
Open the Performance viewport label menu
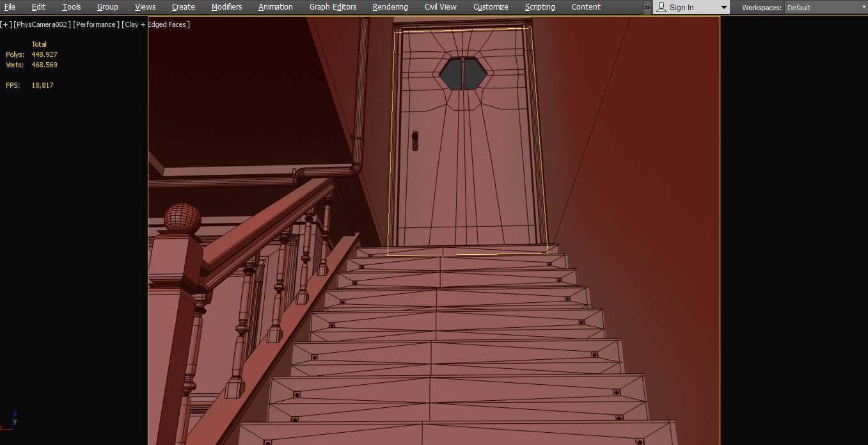click(x=96, y=24)
